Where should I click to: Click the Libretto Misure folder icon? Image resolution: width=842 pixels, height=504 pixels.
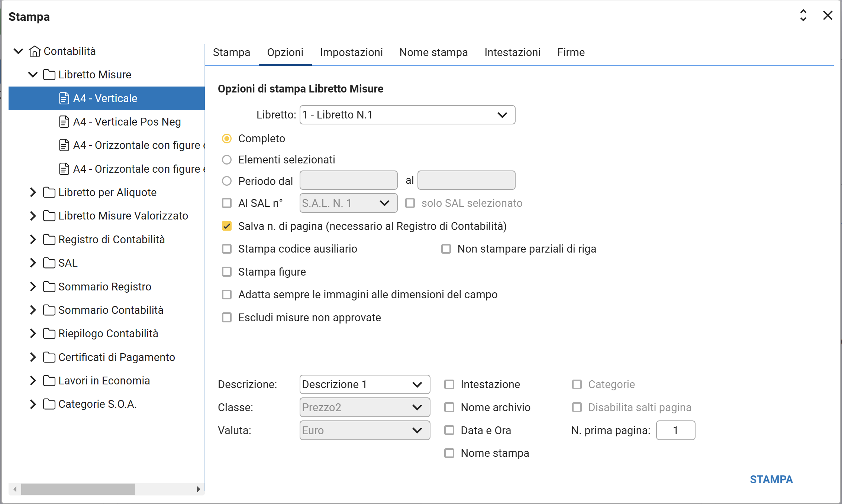pyautogui.click(x=49, y=75)
